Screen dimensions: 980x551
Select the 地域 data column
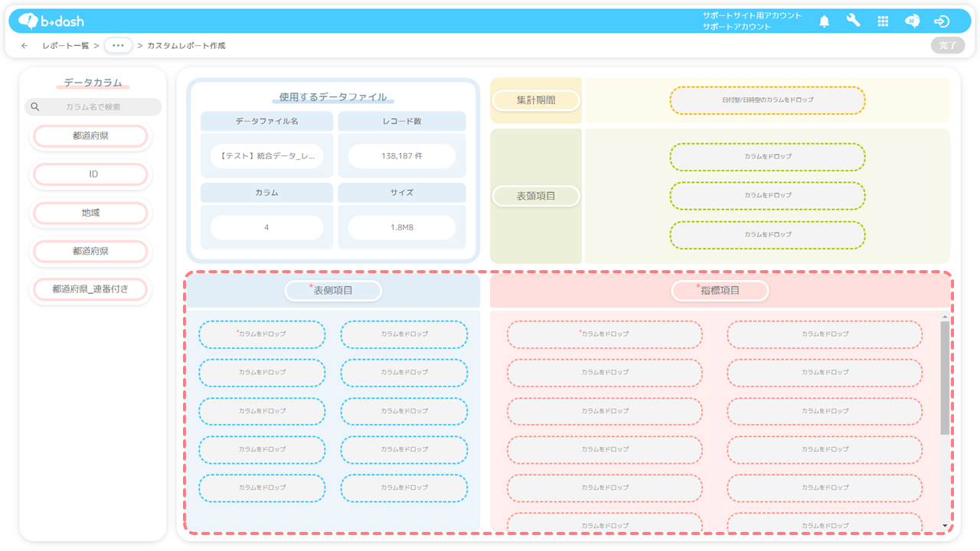coord(90,213)
